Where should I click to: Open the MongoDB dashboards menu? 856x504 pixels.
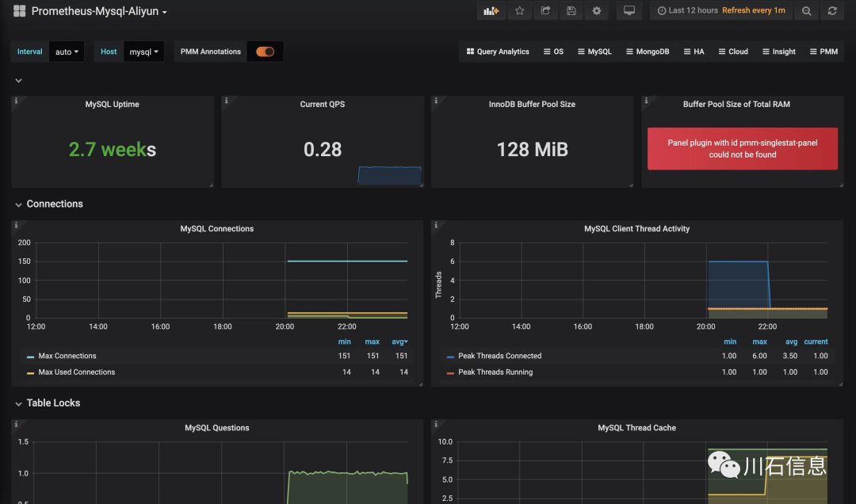[648, 52]
